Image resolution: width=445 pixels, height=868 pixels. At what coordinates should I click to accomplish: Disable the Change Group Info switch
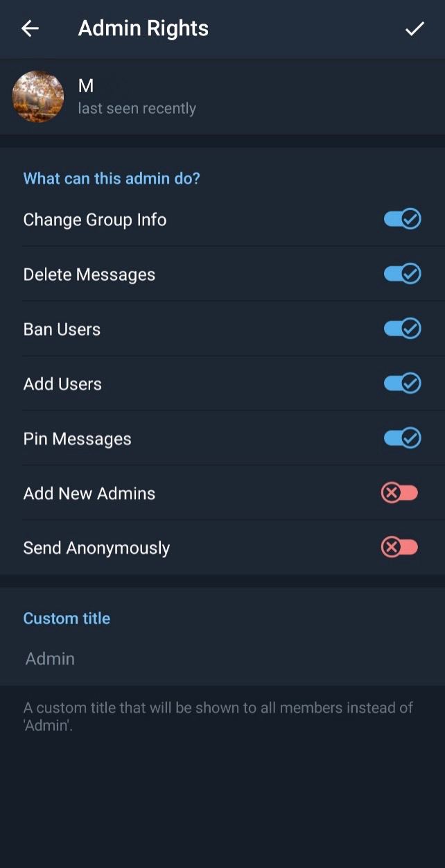(402, 219)
